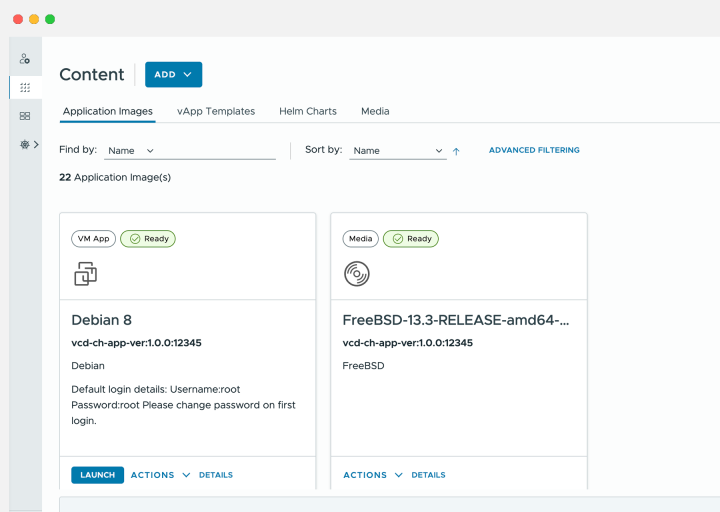This screenshot has height=512, width=720.
Task: Click the users settings sidebar icon
Action: (25, 59)
